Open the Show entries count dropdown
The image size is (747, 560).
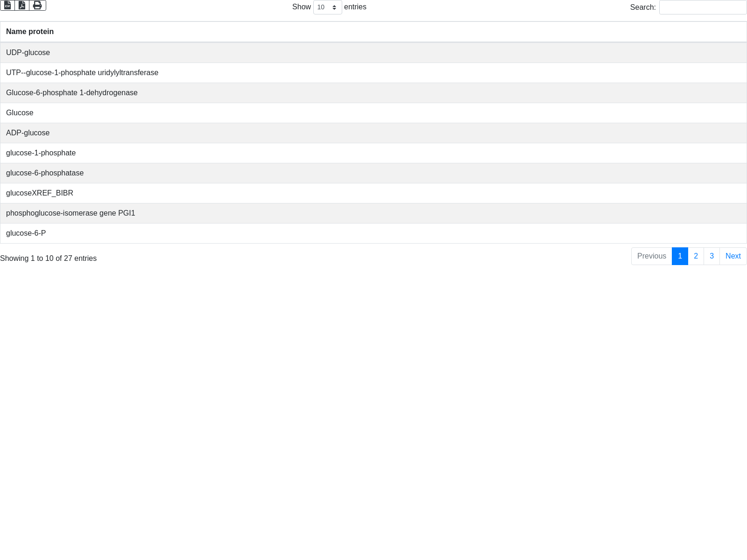coord(327,7)
